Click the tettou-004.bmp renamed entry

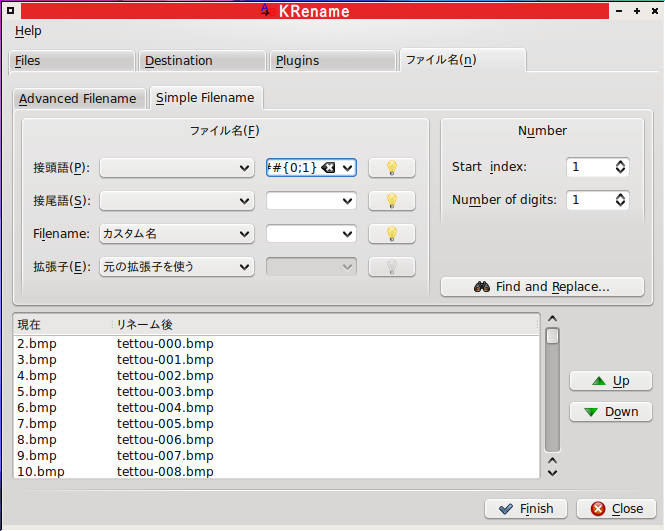(x=165, y=408)
